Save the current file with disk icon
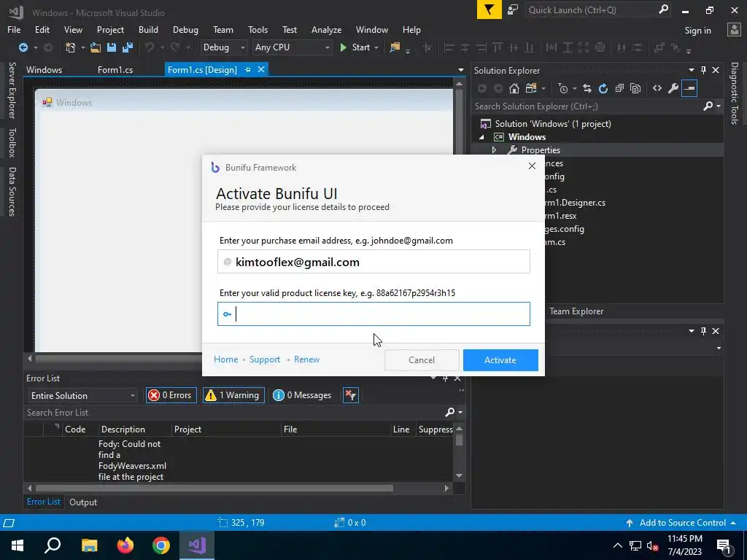The width and height of the screenshot is (747, 560). [112, 47]
